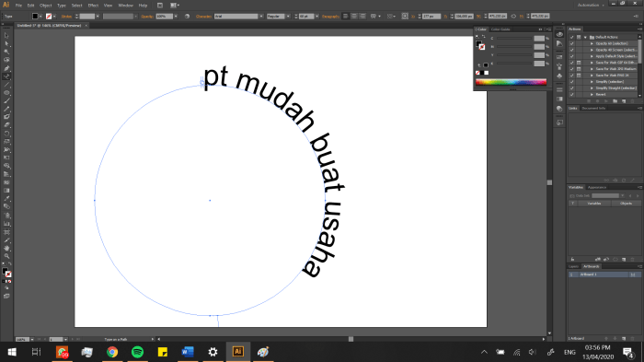Click the white swatch in Color panel

tap(487, 73)
